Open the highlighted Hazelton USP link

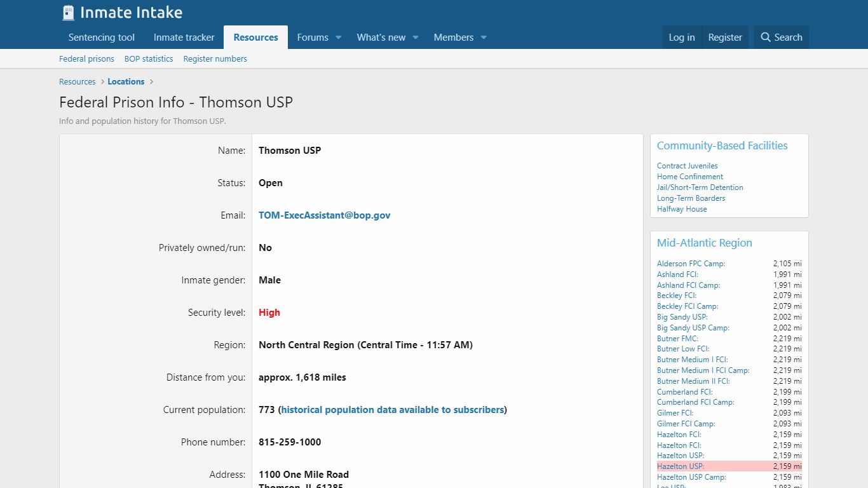681,466
